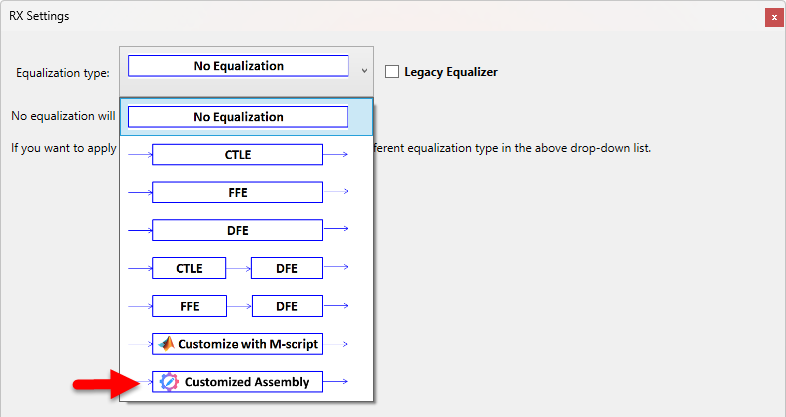Click the Equalization type combo box field
The image size is (786, 417).
(x=238, y=66)
